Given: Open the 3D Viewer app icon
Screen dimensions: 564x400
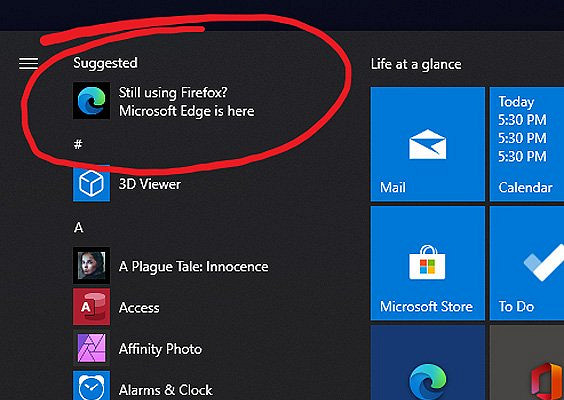Looking at the screenshot, I should 91,184.
